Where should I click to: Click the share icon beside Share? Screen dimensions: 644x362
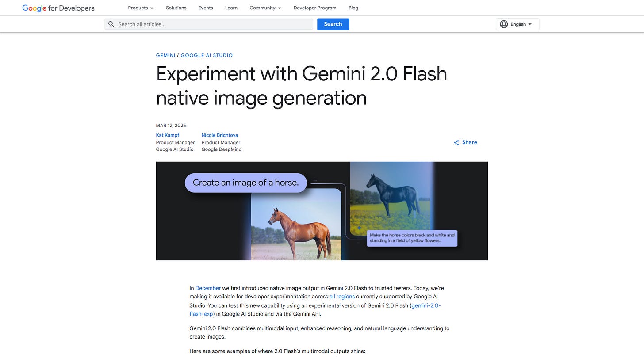456,143
